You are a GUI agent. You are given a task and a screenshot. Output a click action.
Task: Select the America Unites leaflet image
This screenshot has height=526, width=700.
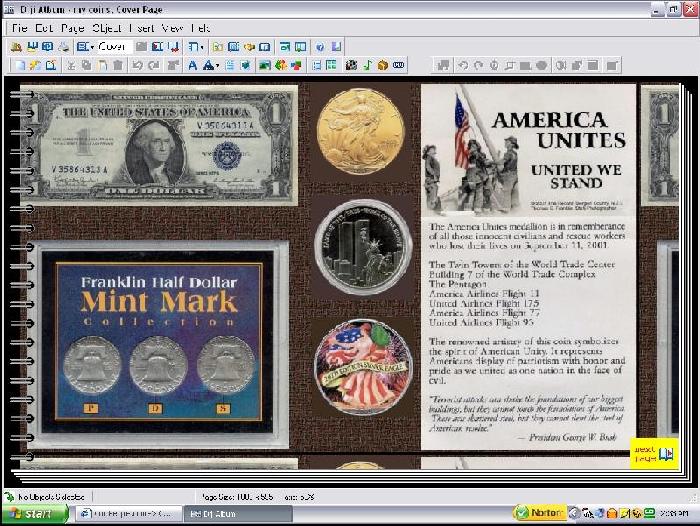coord(529,267)
